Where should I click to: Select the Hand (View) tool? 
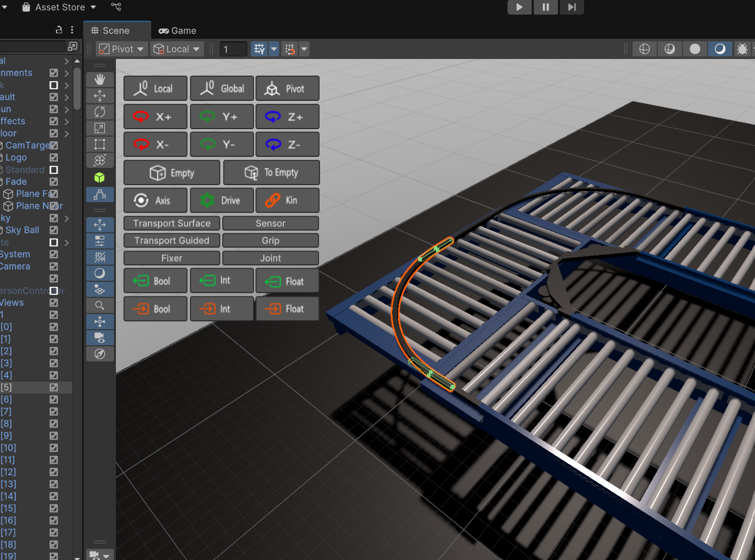pos(100,79)
